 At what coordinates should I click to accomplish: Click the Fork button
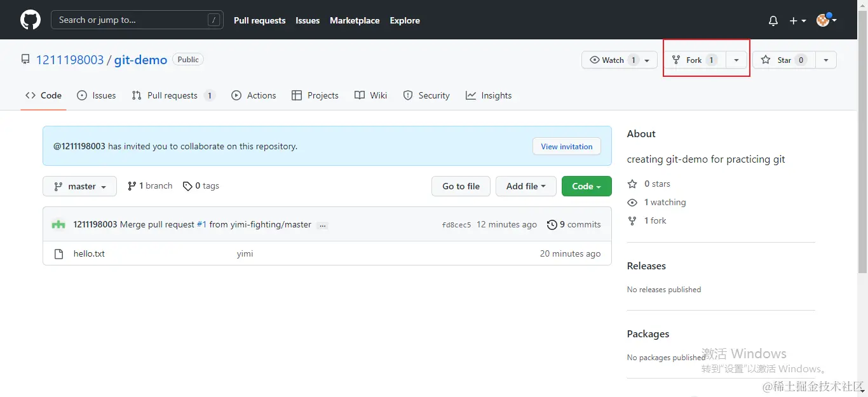click(694, 60)
